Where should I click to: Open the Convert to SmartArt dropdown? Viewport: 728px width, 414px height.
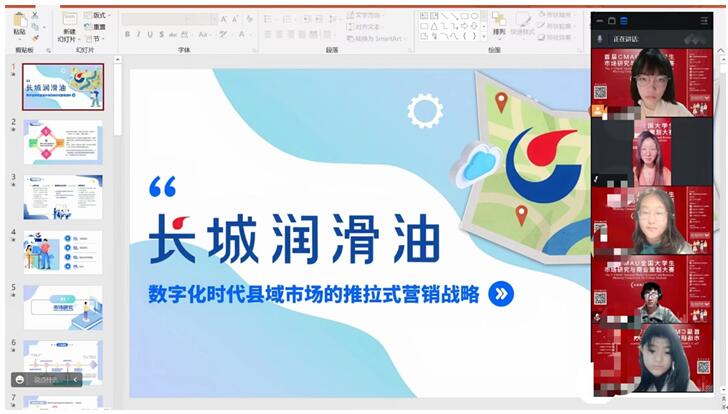coord(377,38)
